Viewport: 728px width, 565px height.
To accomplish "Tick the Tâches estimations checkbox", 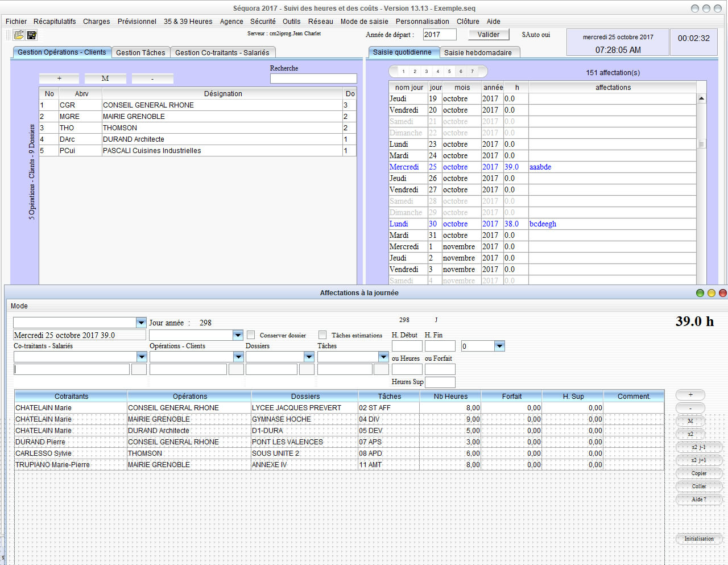I will coord(322,335).
